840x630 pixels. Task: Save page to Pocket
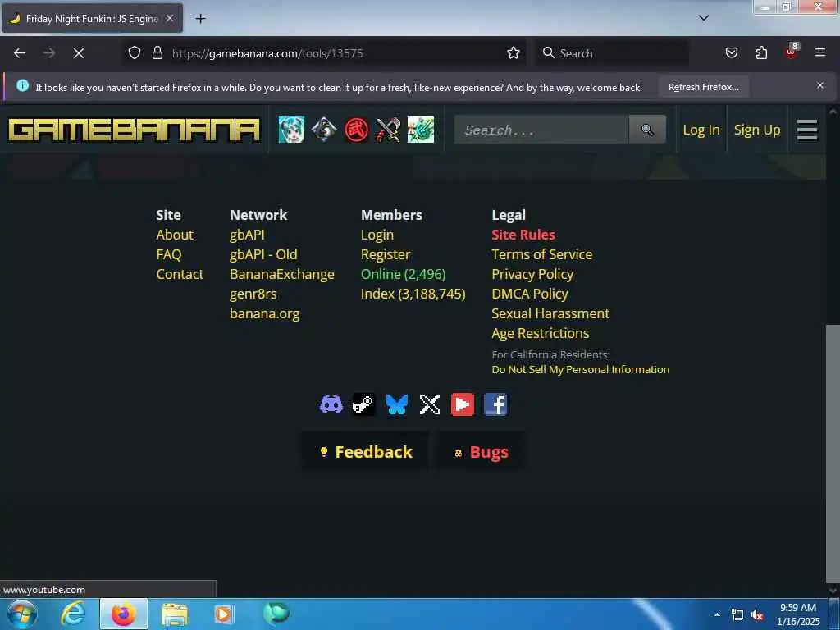[x=731, y=53]
